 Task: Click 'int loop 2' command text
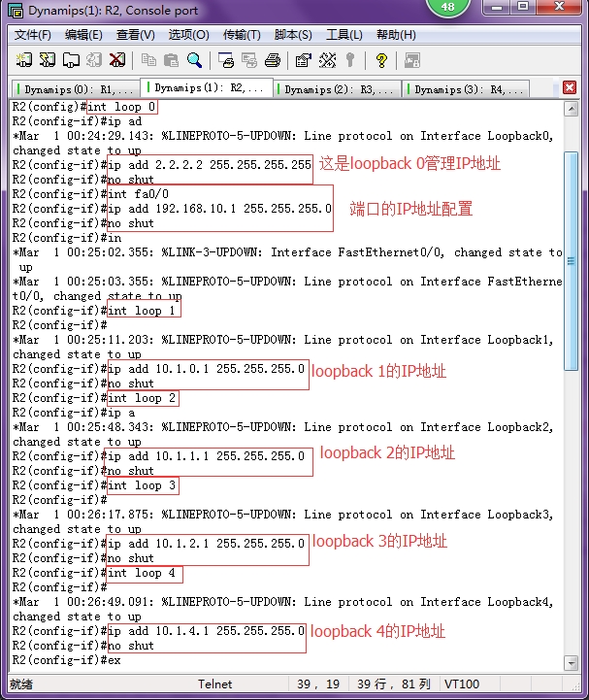coord(142,398)
